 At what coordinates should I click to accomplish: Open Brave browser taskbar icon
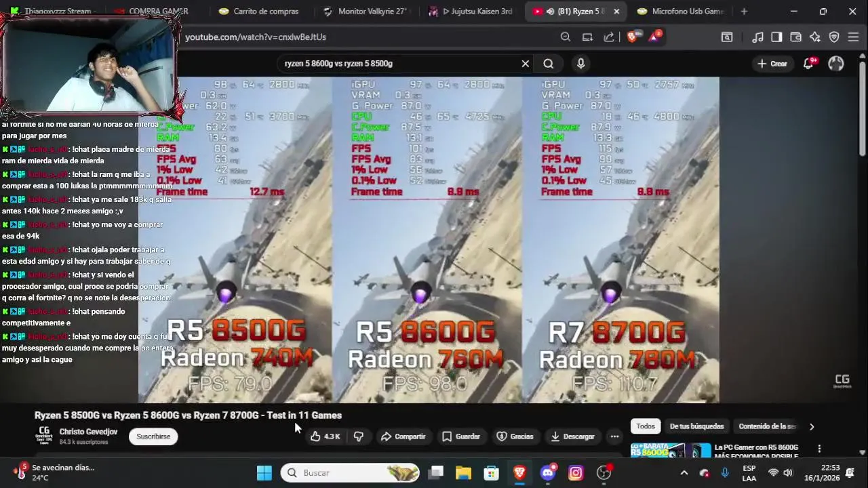(519, 473)
